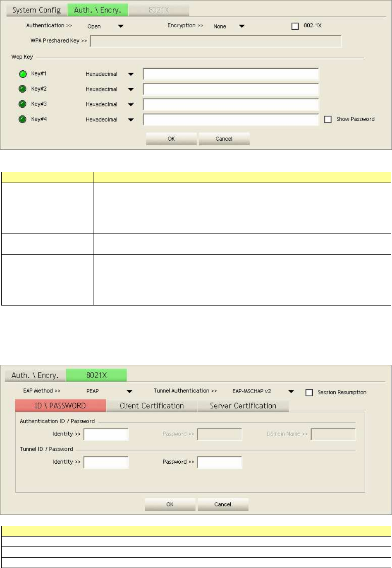Enable Session Resumption checkbox

(309, 392)
